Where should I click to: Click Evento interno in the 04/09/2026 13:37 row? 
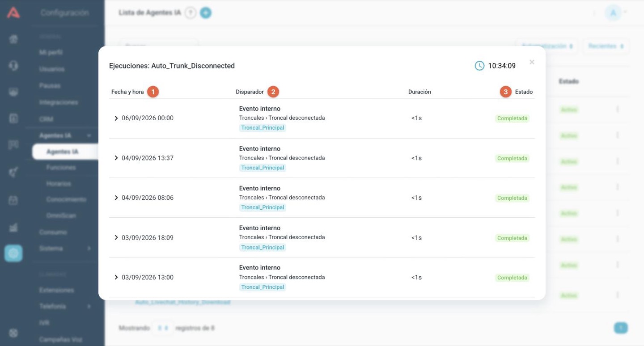point(260,148)
